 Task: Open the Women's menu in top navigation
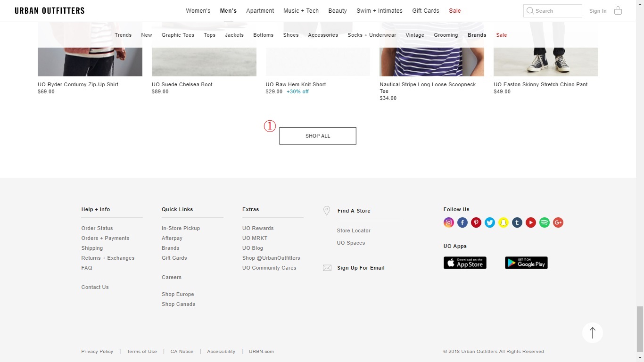click(198, 11)
